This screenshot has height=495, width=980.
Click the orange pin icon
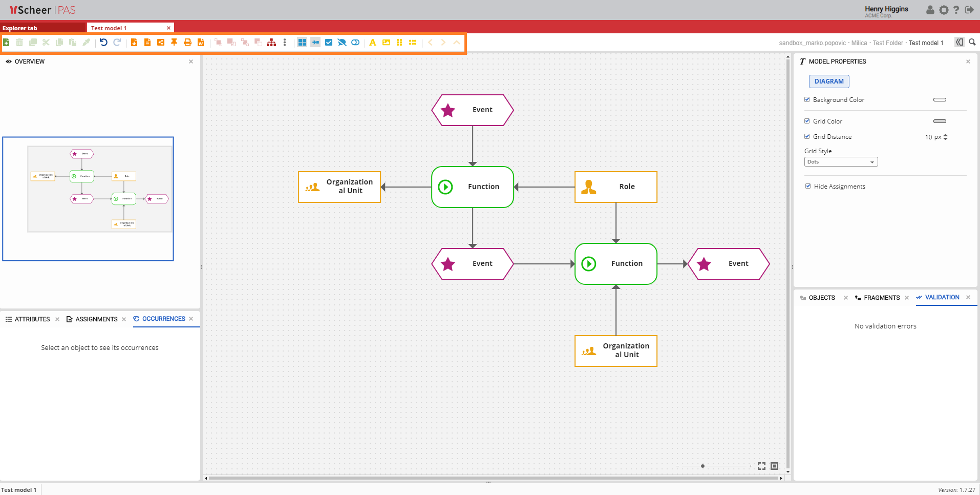click(174, 43)
